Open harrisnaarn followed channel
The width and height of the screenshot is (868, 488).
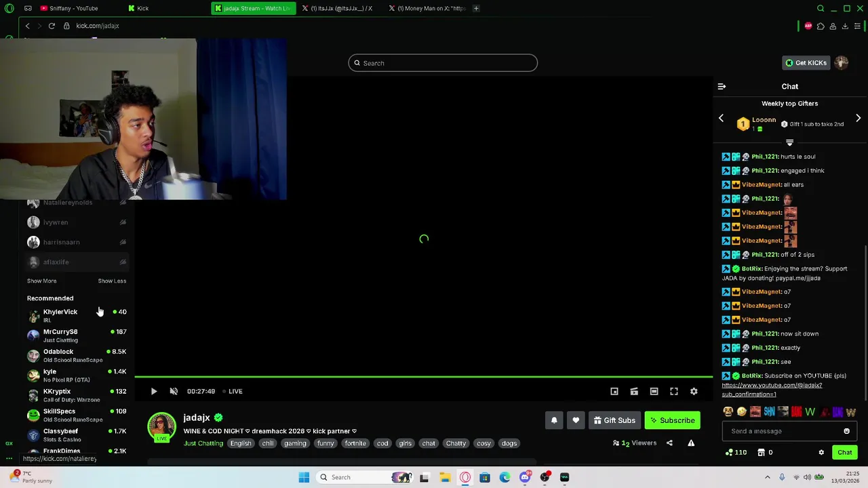pyautogui.click(x=77, y=242)
